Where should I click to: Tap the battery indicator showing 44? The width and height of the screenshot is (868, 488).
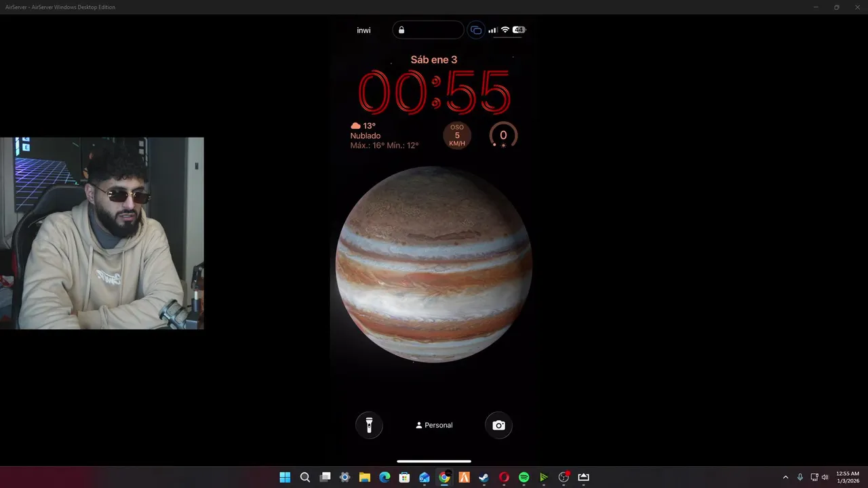coord(519,30)
